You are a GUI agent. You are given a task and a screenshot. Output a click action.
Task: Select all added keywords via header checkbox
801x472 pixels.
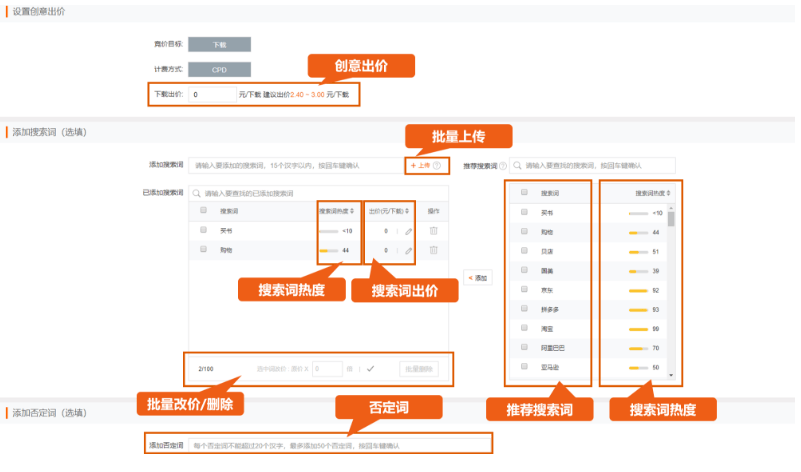point(203,210)
